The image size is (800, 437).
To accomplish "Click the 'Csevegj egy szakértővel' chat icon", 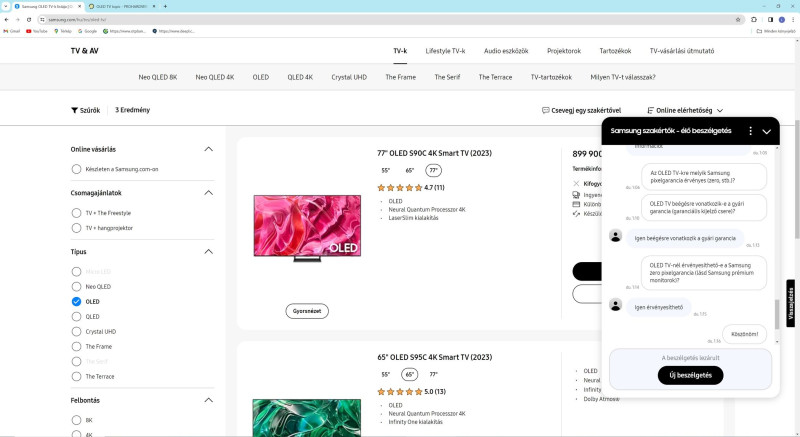I will coord(545,110).
